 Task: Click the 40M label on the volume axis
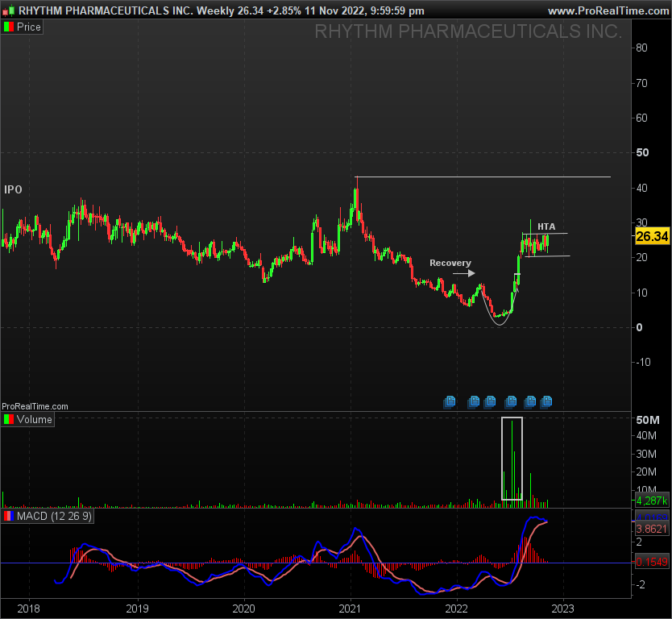click(646, 435)
